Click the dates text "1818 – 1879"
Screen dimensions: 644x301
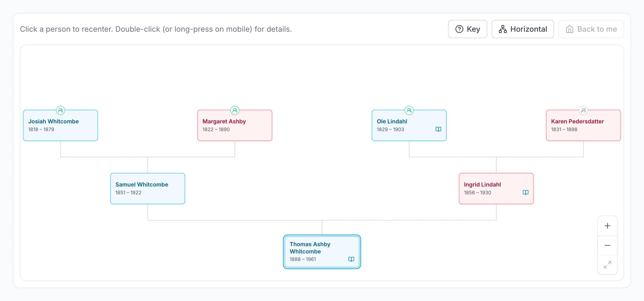pyautogui.click(x=41, y=130)
